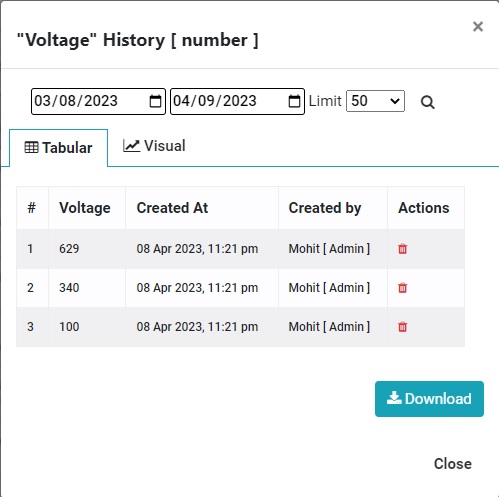This screenshot has width=499, height=497.
Task: Select the Tabular tab
Action: coord(58,148)
